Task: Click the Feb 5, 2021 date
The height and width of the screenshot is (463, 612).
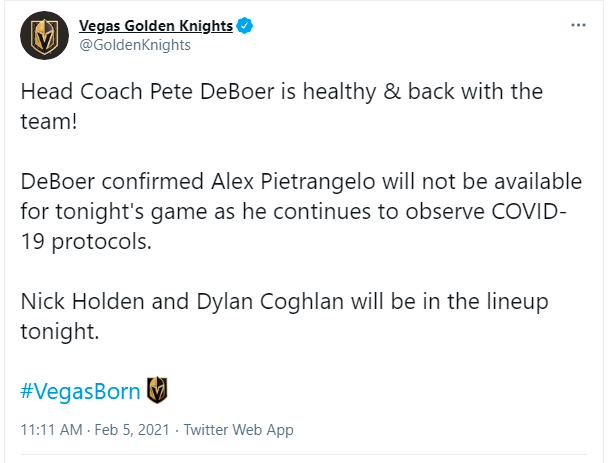Action: 134,430
